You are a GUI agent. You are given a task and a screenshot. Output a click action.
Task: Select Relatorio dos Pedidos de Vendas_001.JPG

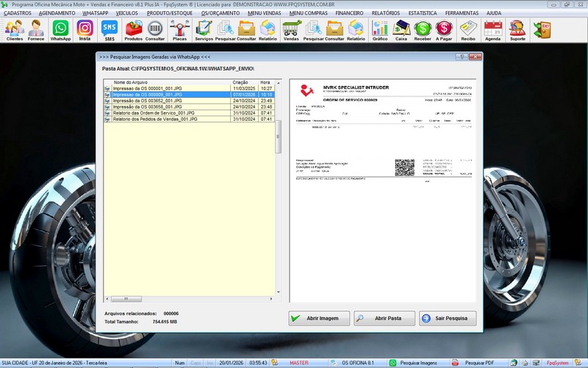tap(189, 119)
